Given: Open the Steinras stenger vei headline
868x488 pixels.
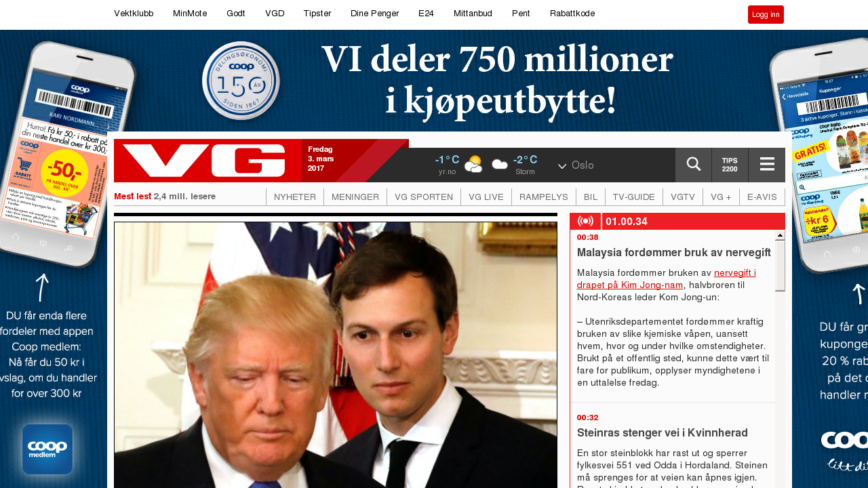Looking at the screenshot, I should click(663, 432).
